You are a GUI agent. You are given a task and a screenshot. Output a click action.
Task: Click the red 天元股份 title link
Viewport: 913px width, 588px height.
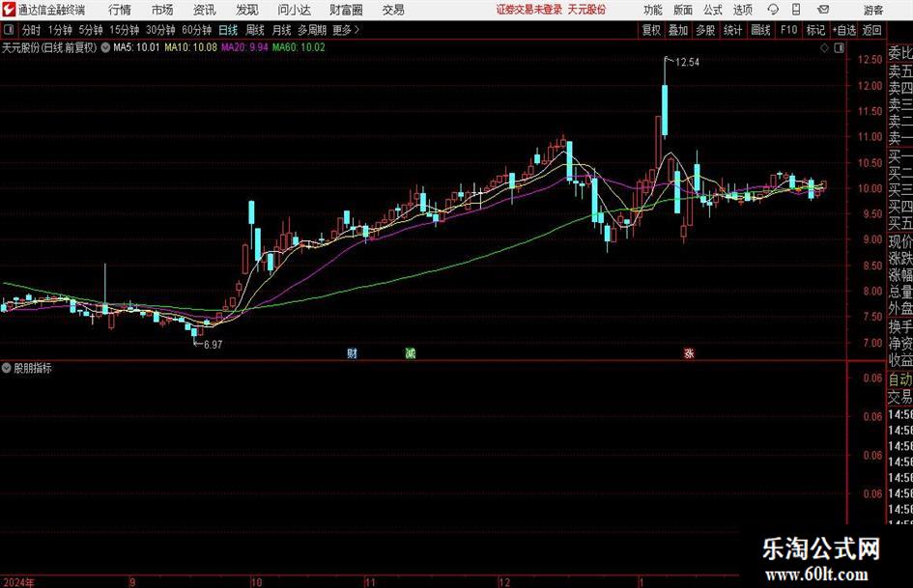pos(587,10)
